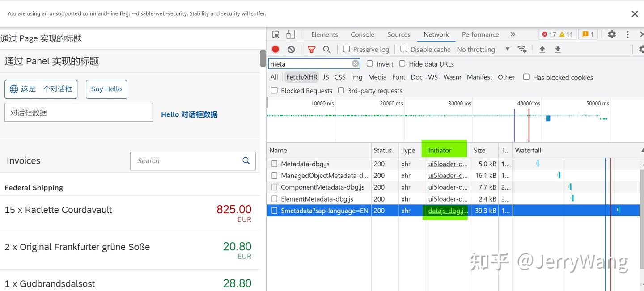Toggle the device emulation toolbar
The image size is (644, 291).
[291, 34]
